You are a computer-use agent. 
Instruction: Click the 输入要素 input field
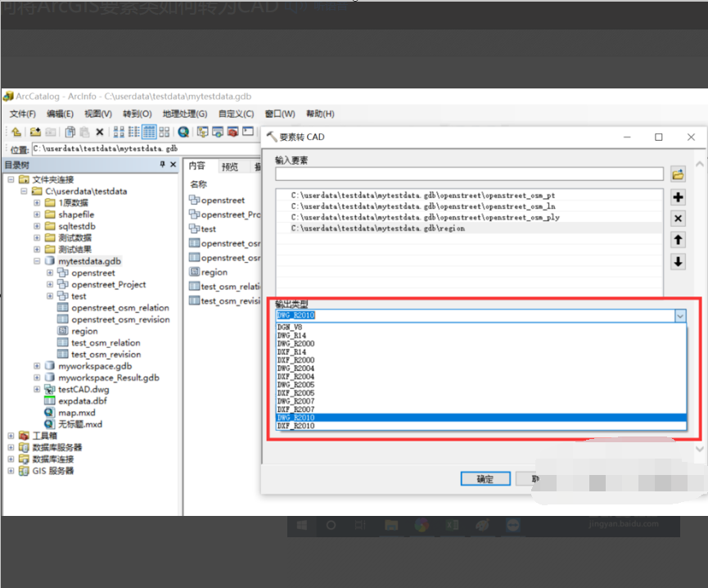point(469,174)
